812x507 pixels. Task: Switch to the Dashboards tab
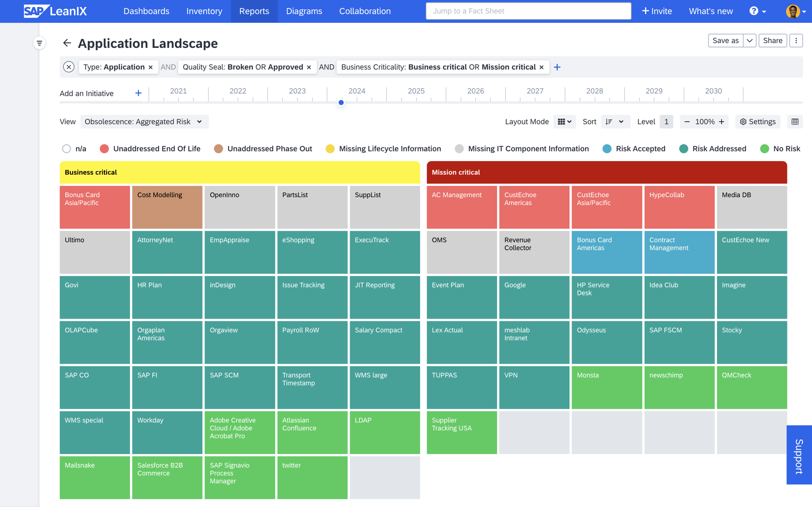(x=146, y=11)
